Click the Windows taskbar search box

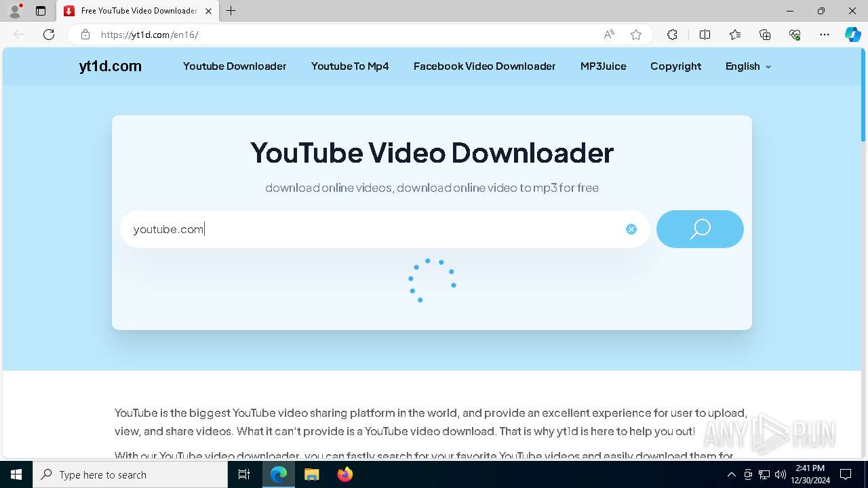[x=130, y=474]
